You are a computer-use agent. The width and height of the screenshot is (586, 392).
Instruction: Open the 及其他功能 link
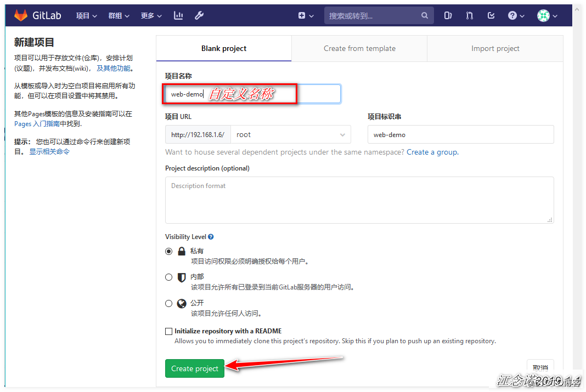point(114,69)
